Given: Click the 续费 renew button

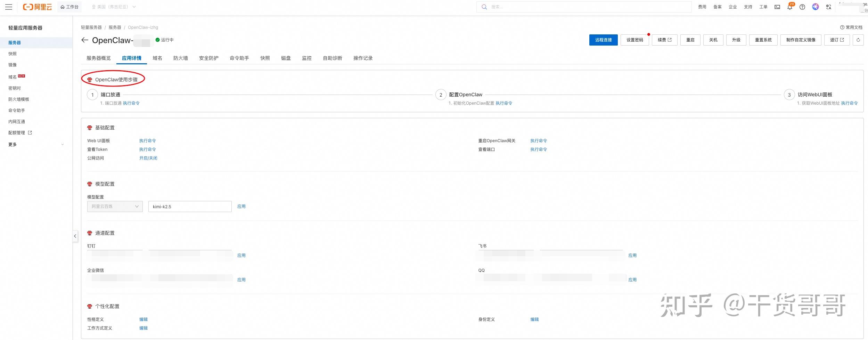Looking at the screenshot, I should [x=665, y=40].
